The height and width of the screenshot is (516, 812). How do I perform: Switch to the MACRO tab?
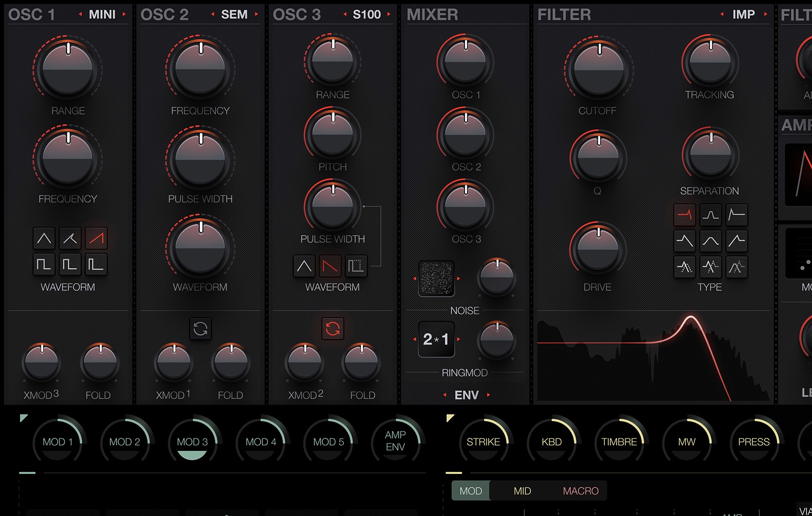(x=581, y=491)
